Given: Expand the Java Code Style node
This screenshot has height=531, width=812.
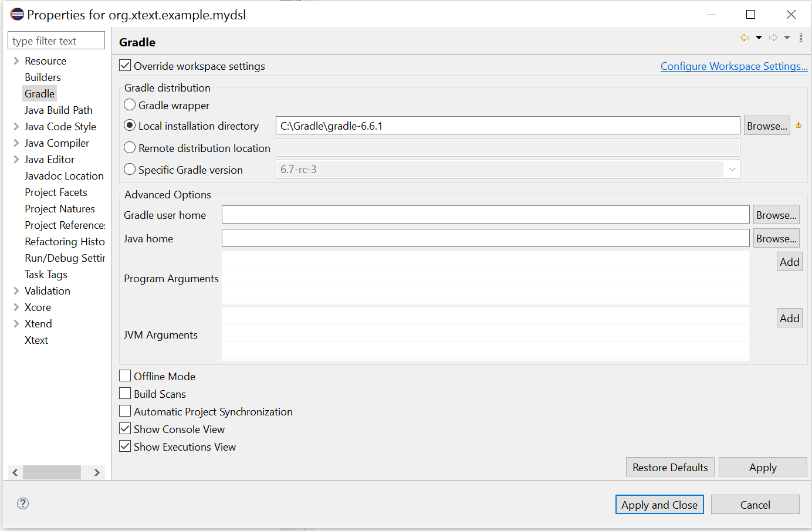Looking at the screenshot, I should 16,126.
